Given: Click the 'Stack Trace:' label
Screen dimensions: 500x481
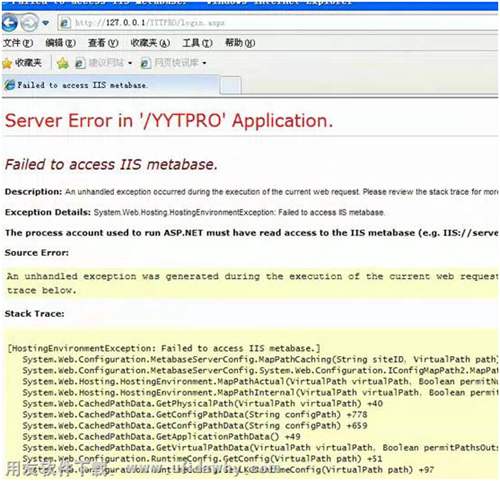Looking at the screenshot, I should 34,314.
